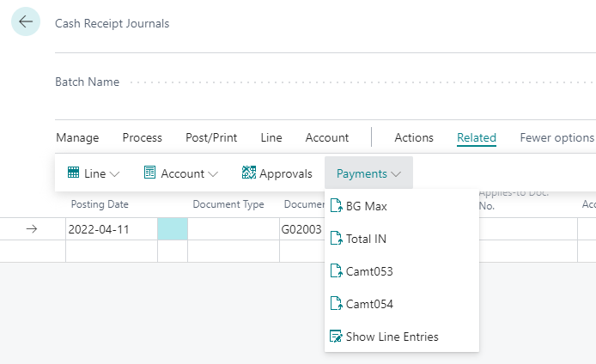
Task: Click Fewer options
Action: (x=556, y=137)
